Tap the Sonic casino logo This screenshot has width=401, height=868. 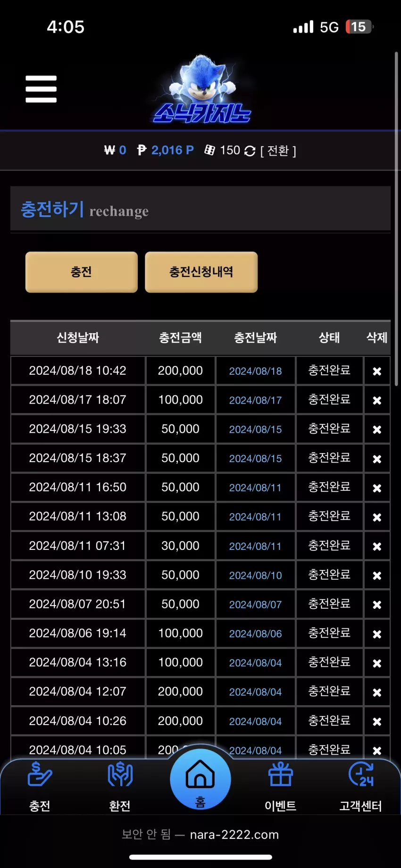point(202,89)
